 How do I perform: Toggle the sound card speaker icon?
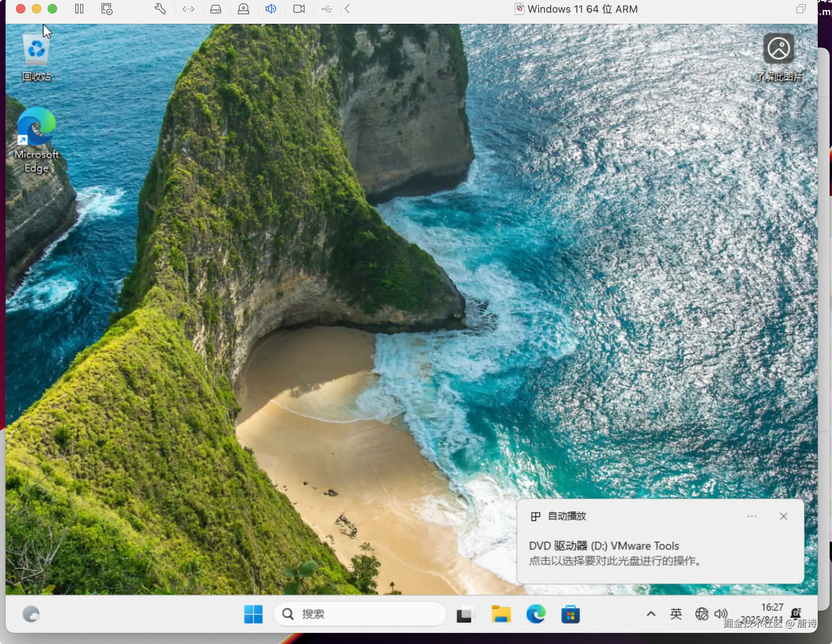(271, 9)
